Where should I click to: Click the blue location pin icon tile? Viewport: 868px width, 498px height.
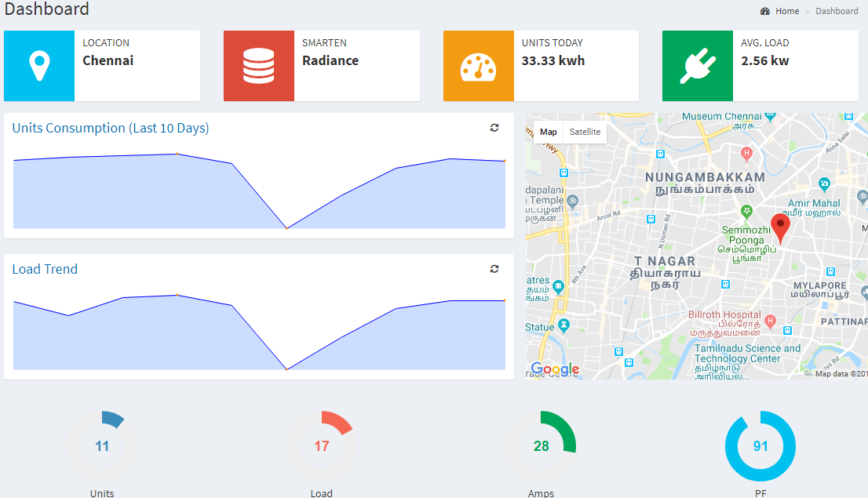click(39, 66)
